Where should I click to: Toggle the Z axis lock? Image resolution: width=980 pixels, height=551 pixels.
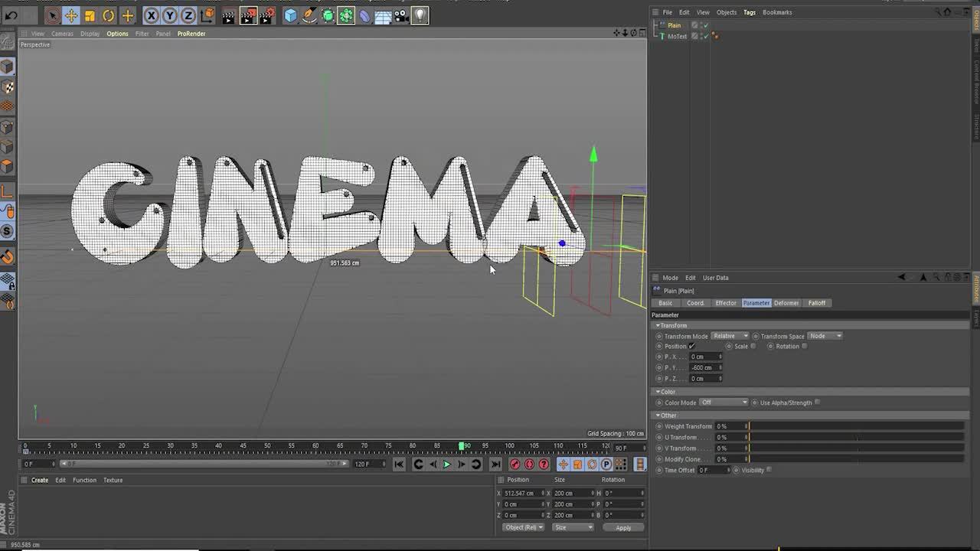click(x=188, y=15)
